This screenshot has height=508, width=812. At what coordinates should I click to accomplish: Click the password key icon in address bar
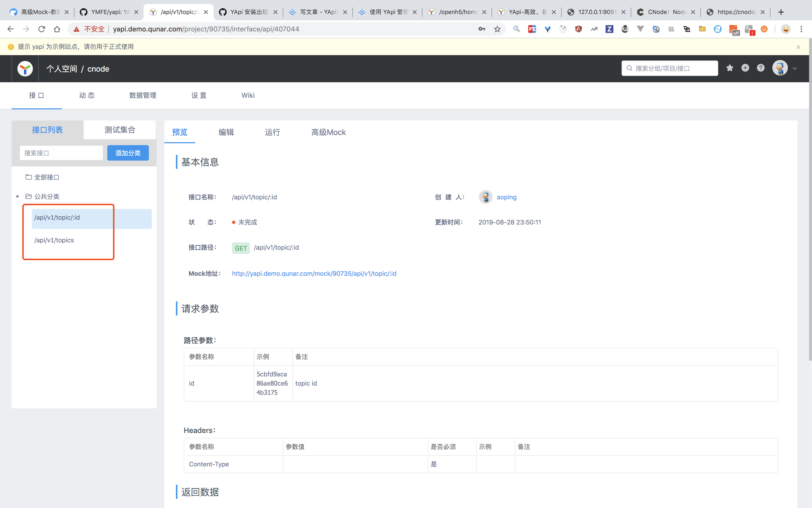click(x=482, y=29)
